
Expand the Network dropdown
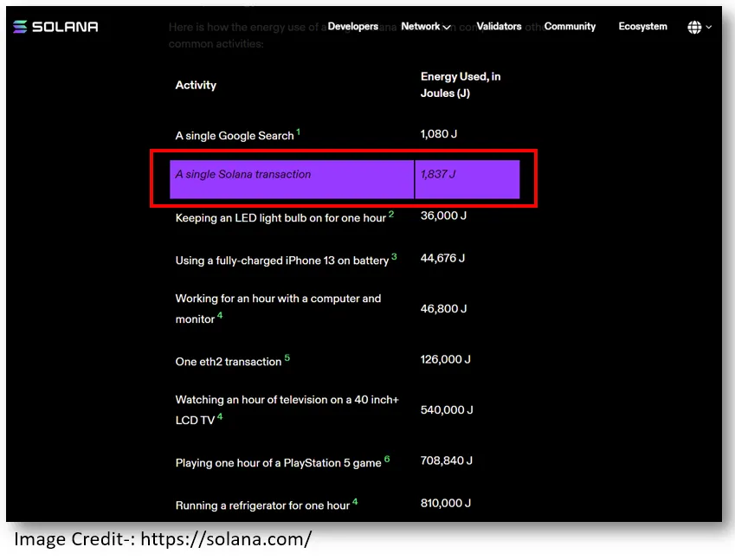426,26
